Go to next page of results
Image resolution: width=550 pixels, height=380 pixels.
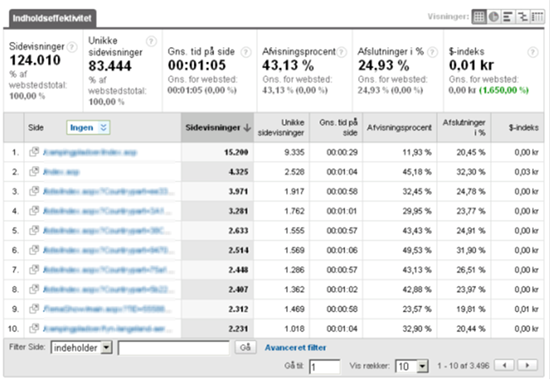(527, 365)
